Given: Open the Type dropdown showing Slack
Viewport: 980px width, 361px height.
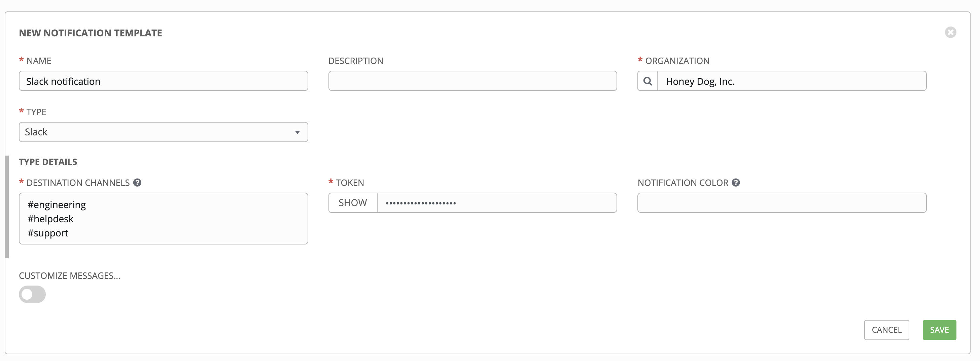Looking at the screenshot, I should pyautogui.click(x=163, y=132).
